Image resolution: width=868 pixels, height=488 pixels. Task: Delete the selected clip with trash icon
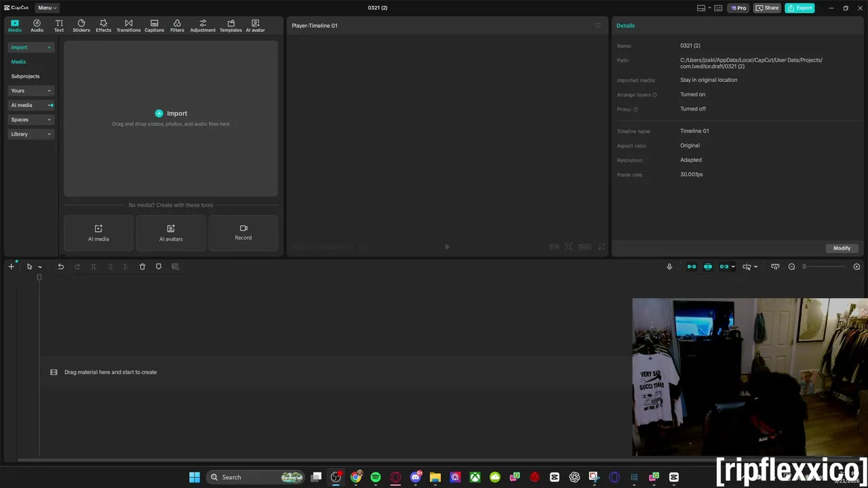point(142,266)
